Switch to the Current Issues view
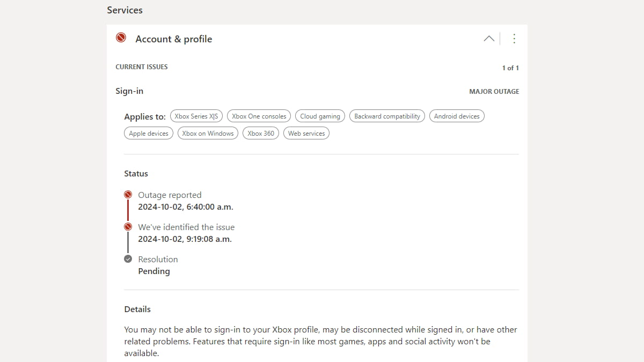This screenshot has width=644, height=362. (x=142, y=67)
